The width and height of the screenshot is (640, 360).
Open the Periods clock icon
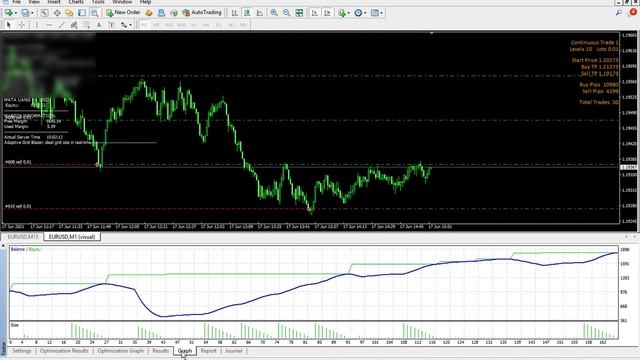(358, 13)
